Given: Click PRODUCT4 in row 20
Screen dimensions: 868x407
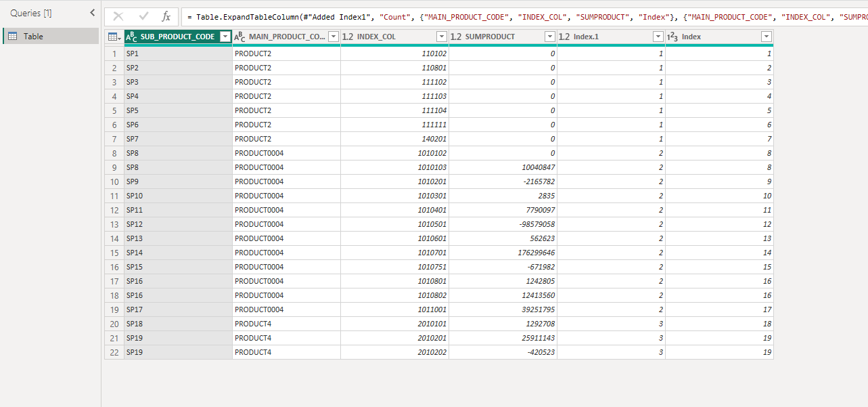Looking at the screenshot, I should point(286,324).
